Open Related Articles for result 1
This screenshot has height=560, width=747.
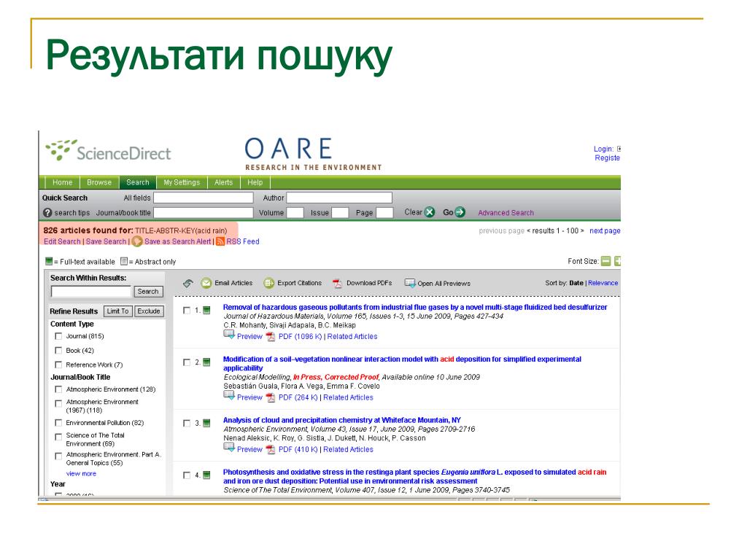352,337
